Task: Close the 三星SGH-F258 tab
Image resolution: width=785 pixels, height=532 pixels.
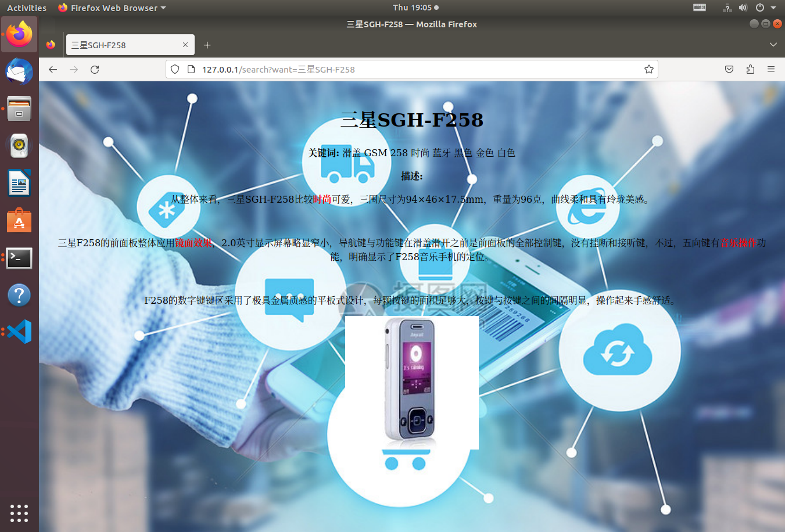Action: pyautogui.click(x=185, y=45)
